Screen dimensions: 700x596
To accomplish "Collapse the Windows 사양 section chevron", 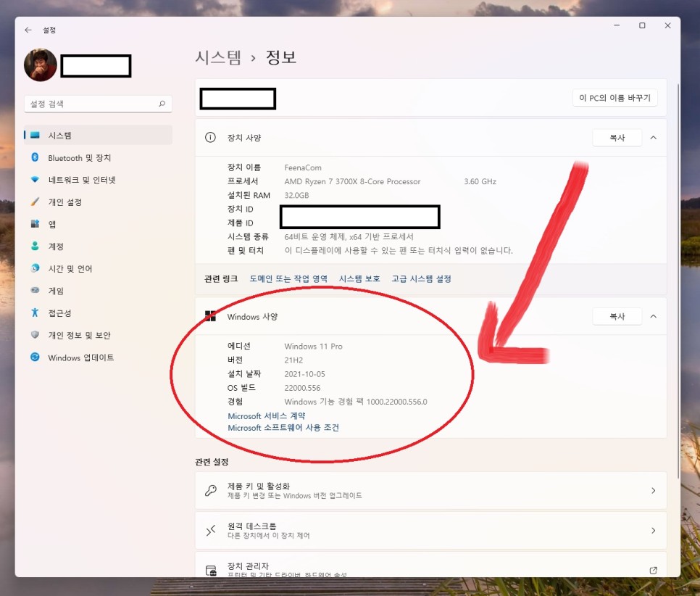I will click(653, 316).
